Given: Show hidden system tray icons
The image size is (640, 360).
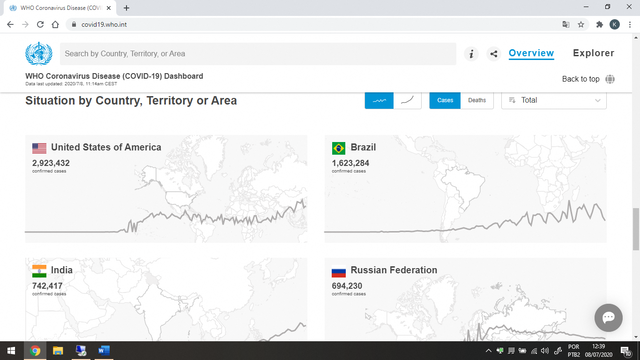Looking at the screenshot, I should click(488, 351).
